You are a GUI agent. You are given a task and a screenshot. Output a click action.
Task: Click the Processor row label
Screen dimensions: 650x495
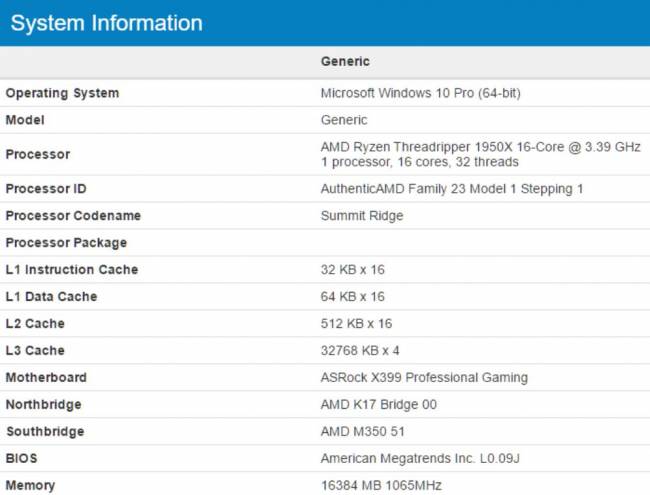pyautogui.click(x=38, y=154)
